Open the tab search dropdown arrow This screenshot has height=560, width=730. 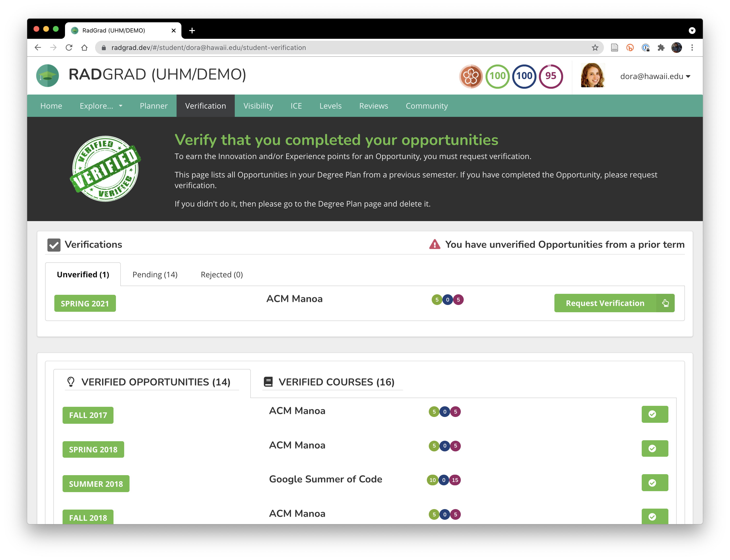point(692,31)
